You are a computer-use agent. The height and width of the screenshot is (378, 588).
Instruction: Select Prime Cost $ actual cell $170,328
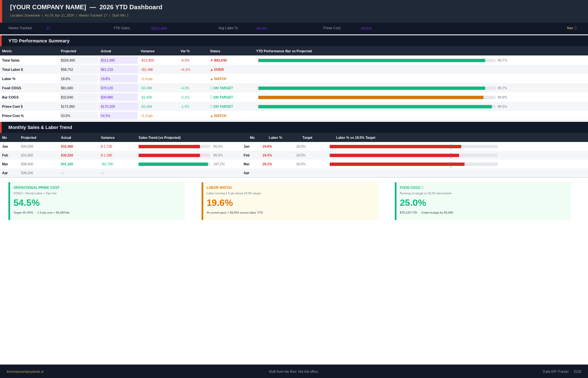click(x=118, y=107)
